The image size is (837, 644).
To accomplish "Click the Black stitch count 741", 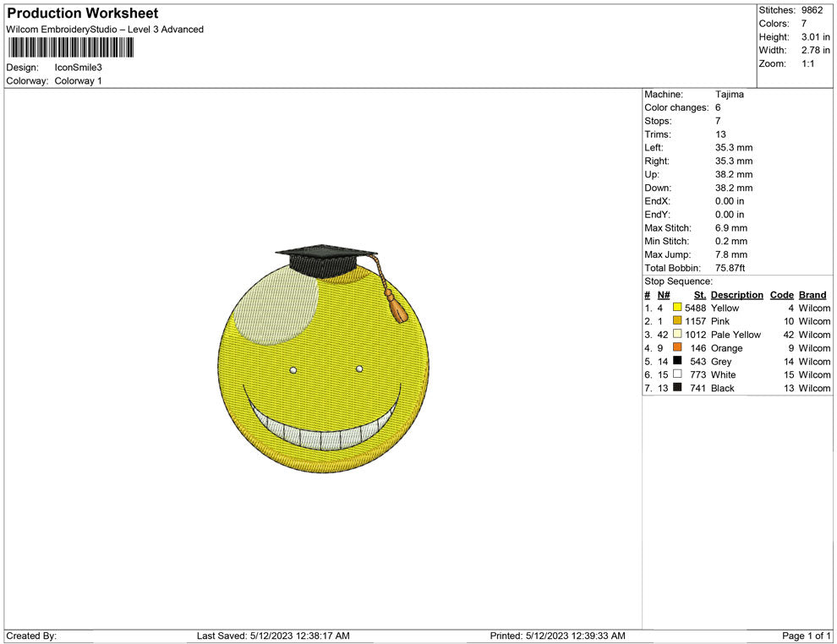I will [698, 388].
